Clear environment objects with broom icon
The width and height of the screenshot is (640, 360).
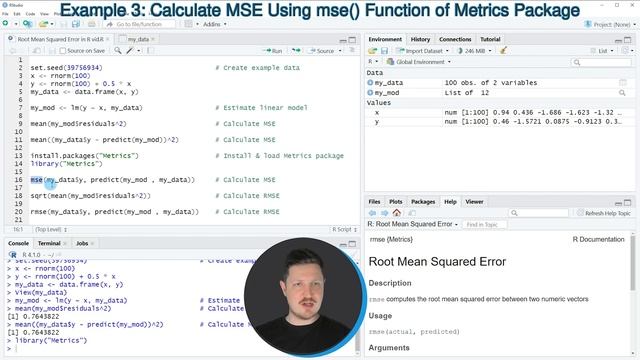[x=503, y=51]
